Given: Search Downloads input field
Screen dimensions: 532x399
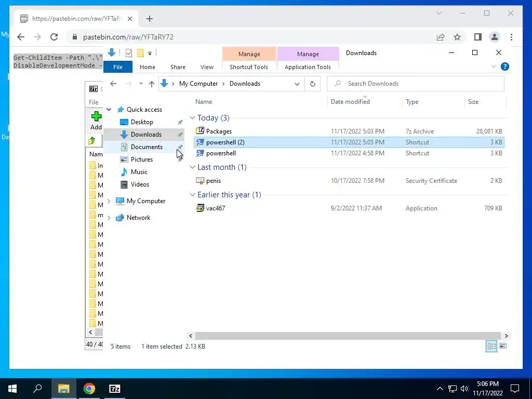Looking at the screenshot, I should 416,84.
